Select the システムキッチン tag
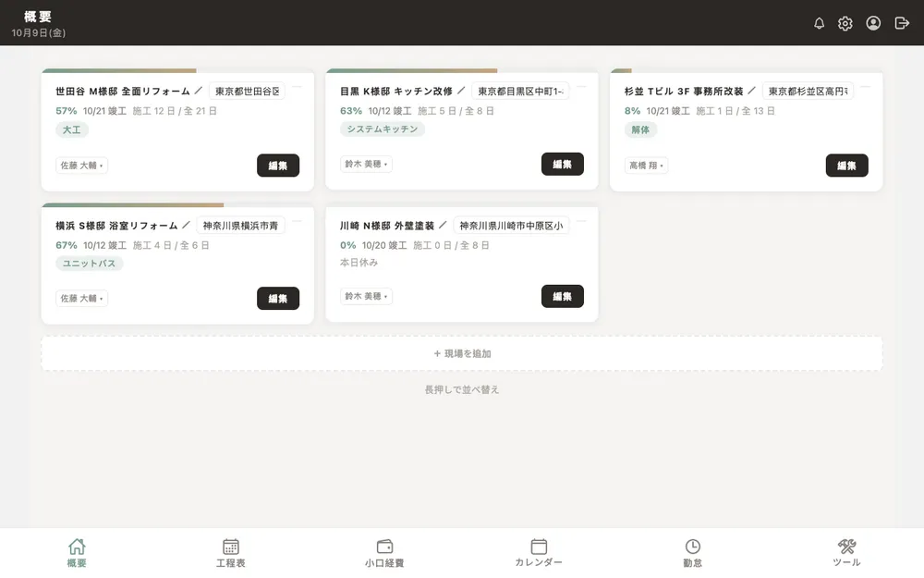The height and width of the screenshot is (578, 924). click(x=382, y=129)
